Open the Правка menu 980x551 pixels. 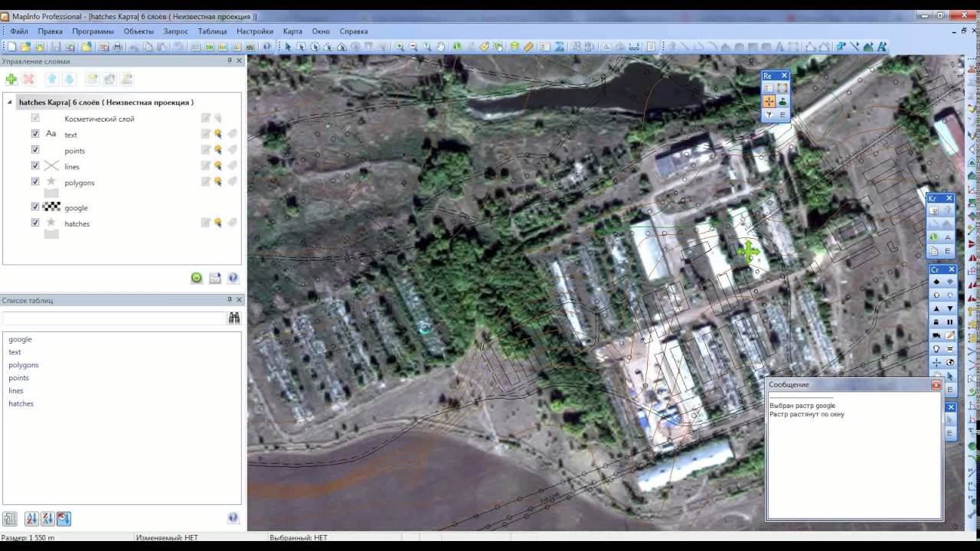tap(50, 31)
